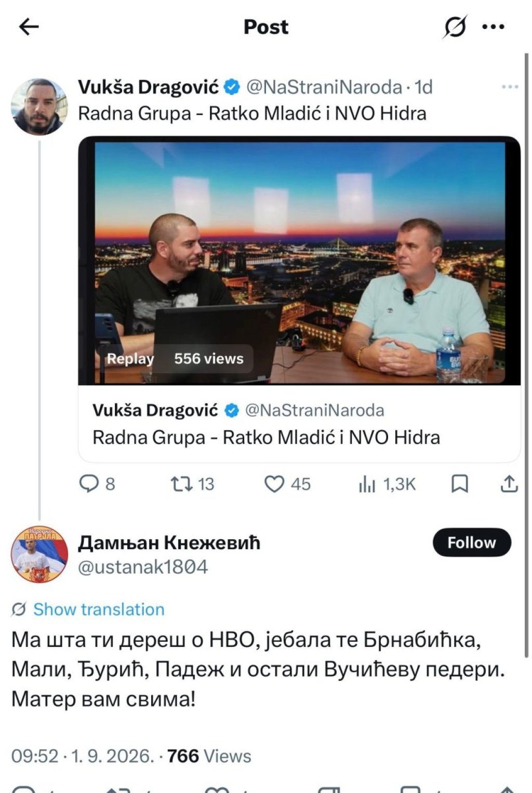Click the Replay label on the video
The width and height of the screenshot is (532, 793).
pyautogui.click(x=130, y=358)
